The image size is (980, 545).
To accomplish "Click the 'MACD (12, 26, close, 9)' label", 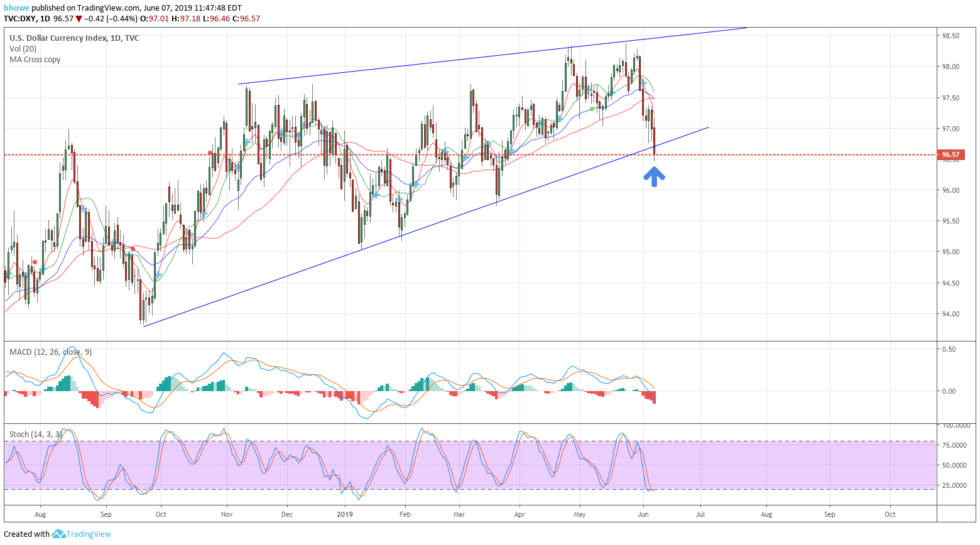I will 50,352.
